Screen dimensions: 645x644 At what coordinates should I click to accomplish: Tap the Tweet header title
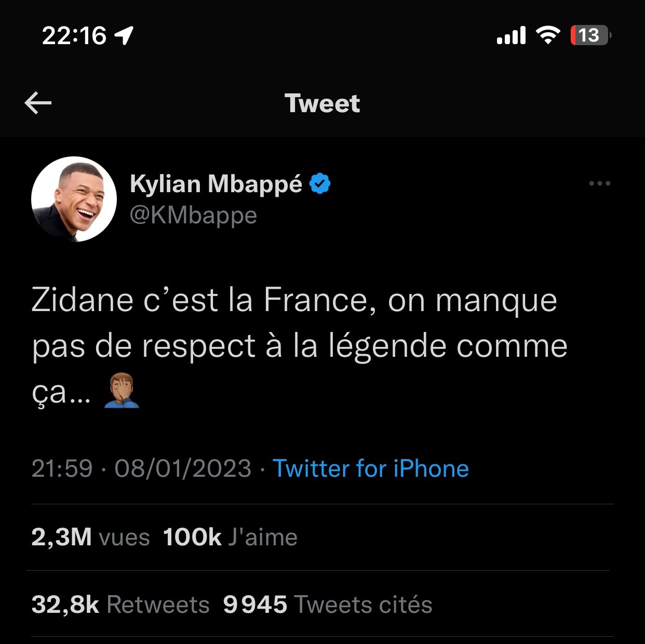pos(322,103)
